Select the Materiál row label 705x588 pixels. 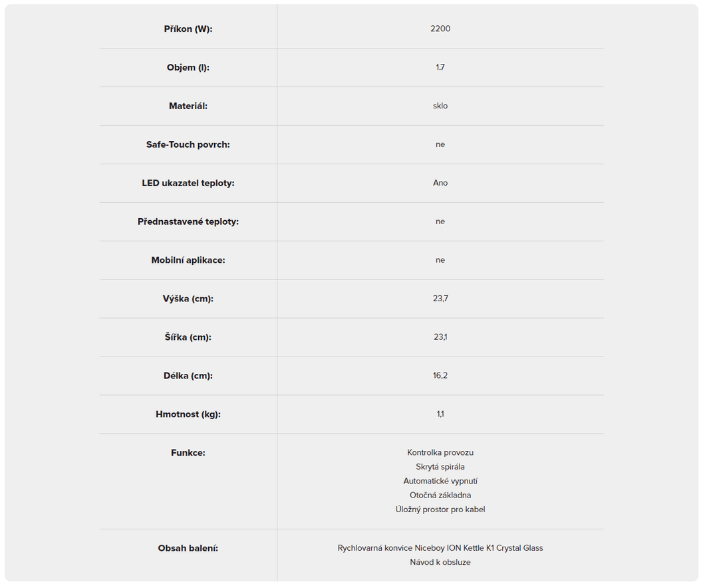tap(188, 106)
